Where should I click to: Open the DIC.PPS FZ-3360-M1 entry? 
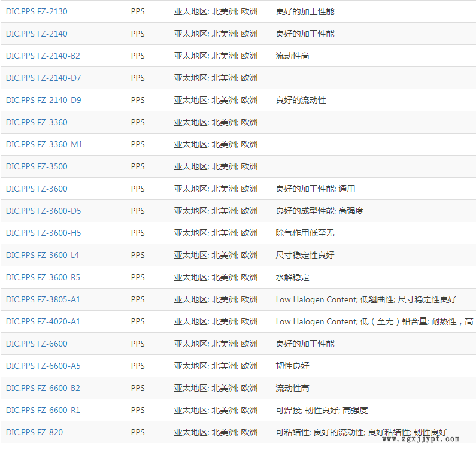click(44, 144)
